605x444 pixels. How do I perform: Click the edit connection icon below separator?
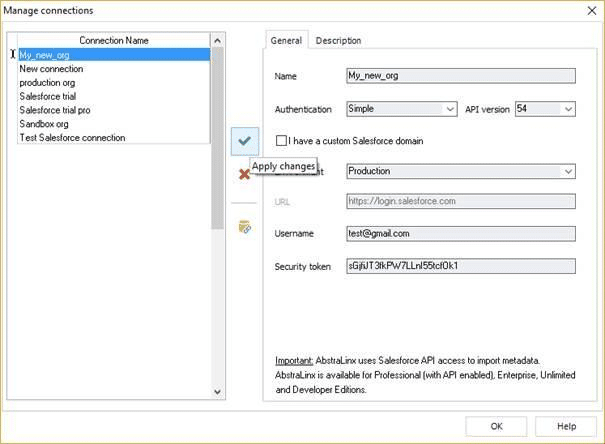click(244, 227)
